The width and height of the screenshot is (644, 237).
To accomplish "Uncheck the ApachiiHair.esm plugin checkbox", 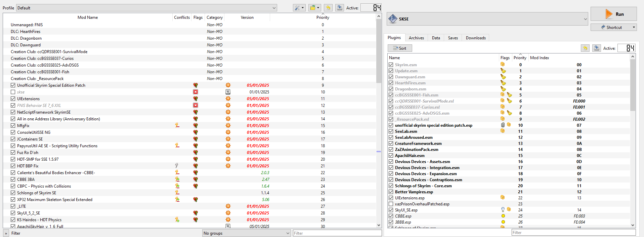I will (391, 155).
